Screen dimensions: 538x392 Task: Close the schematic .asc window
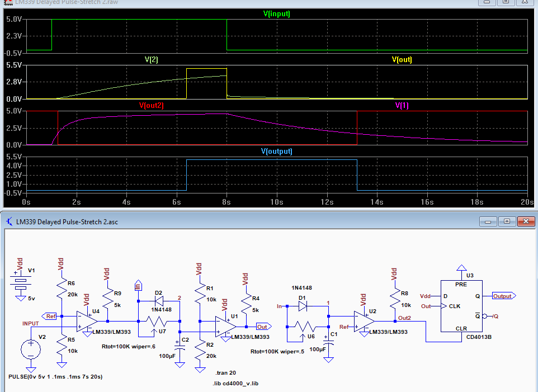[x=526, y=221]
